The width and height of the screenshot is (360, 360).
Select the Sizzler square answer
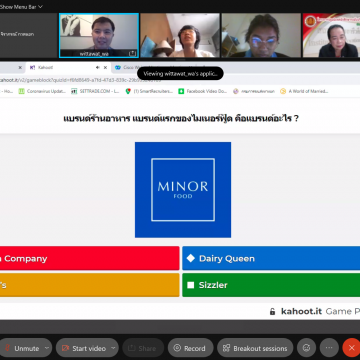[271, 285]
